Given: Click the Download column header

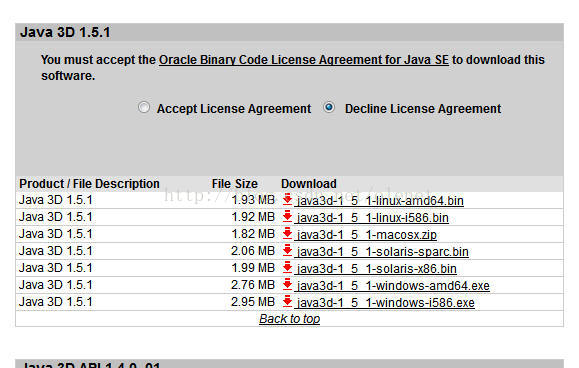Looking at the screenshot, I should pyautogui.click(x=309, y=183).
